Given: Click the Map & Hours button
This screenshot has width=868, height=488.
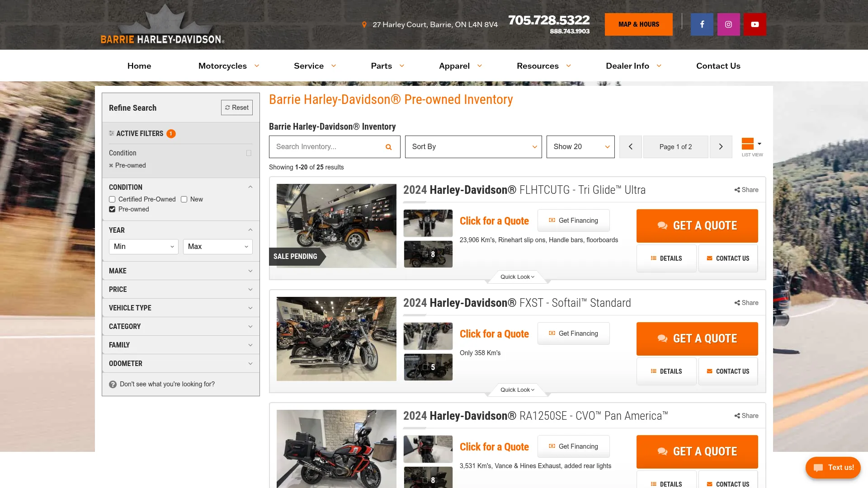Looking at the screenshot, I should pyautogui.click(x=638, y=24).
